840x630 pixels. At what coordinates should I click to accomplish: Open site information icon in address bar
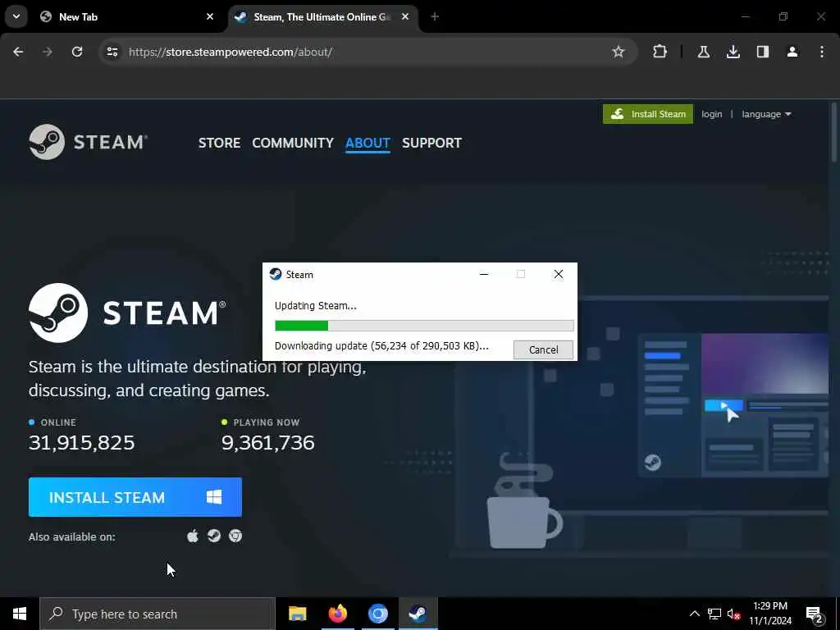point(112,52)
